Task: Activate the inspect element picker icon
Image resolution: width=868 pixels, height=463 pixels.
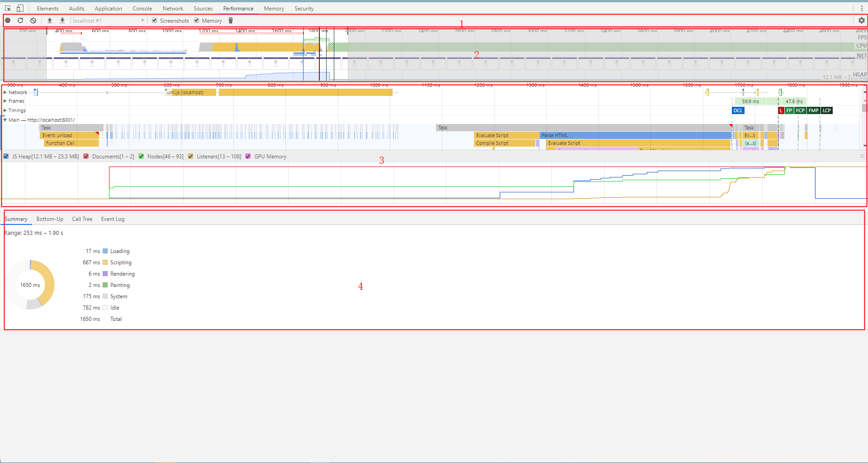Action: (8, 8)
